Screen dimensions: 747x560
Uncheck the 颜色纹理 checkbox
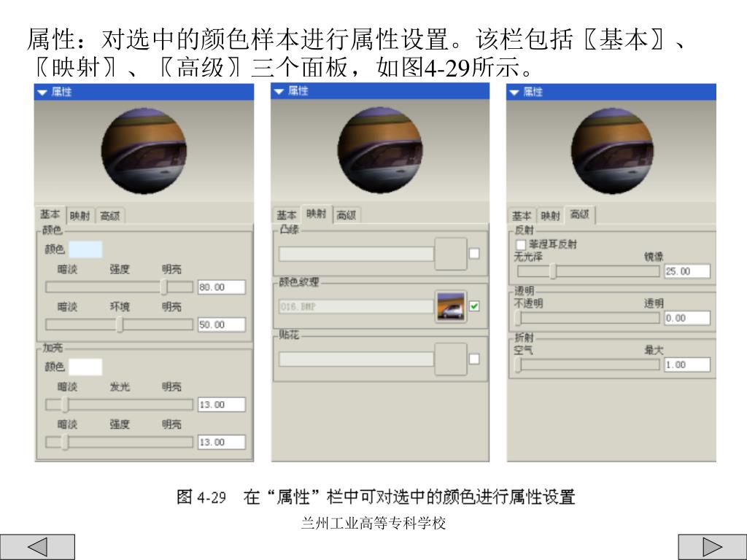474,306
